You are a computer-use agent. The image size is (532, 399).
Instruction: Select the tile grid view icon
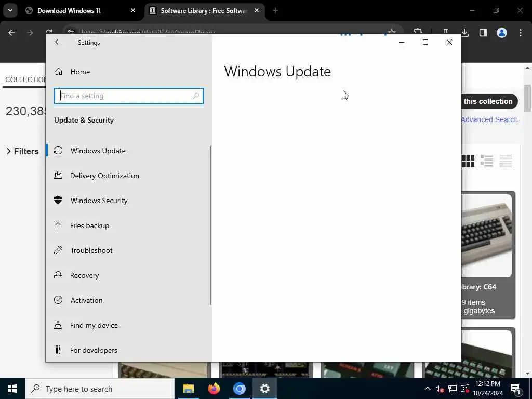click(468, 161)
